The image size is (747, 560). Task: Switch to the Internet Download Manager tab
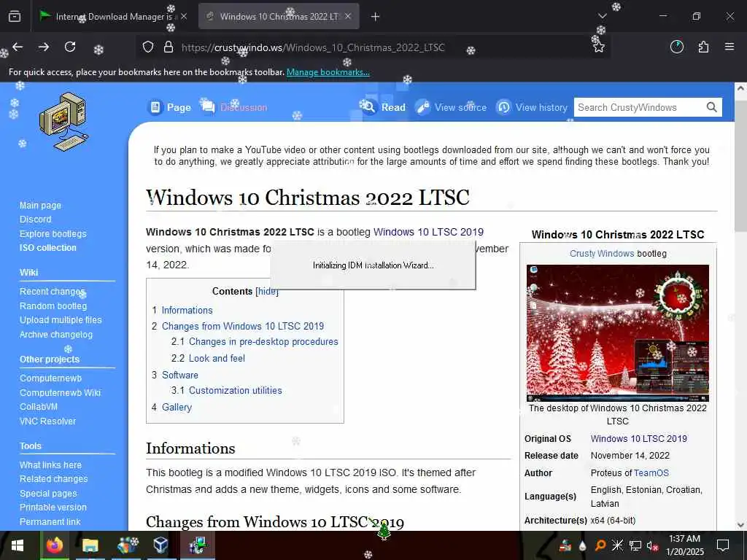pyautogui.click(x=113, y=17)
